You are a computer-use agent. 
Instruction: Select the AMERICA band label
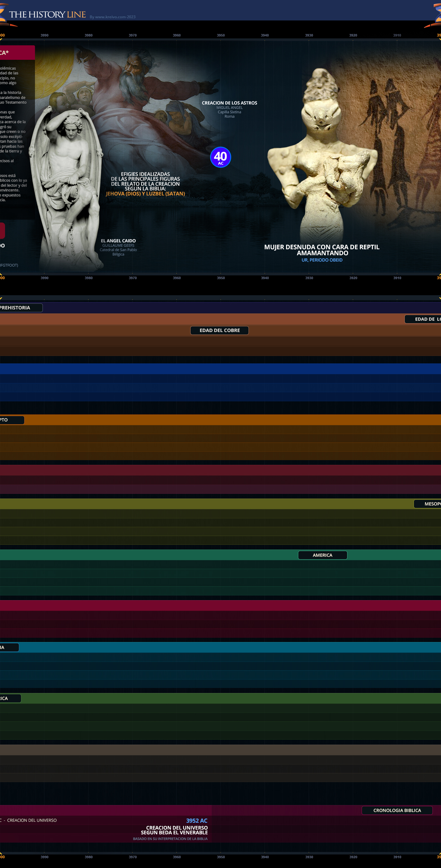[x=322, y=555]
